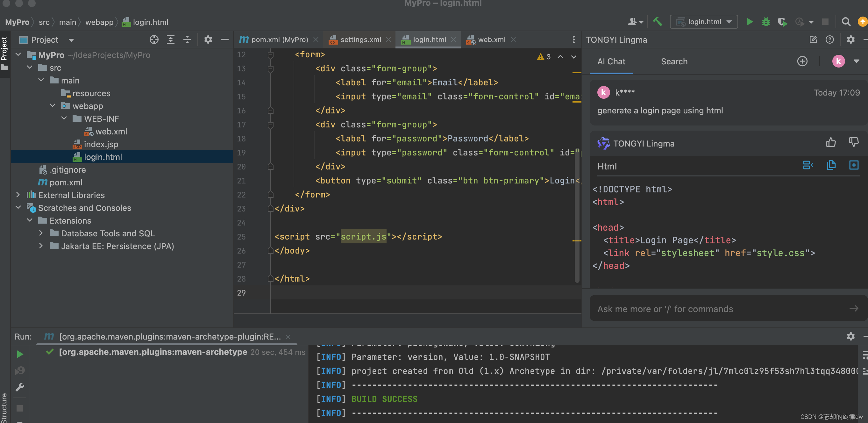
Task: Go to previous highlighted warning arrow
Action: pos(560,57)
